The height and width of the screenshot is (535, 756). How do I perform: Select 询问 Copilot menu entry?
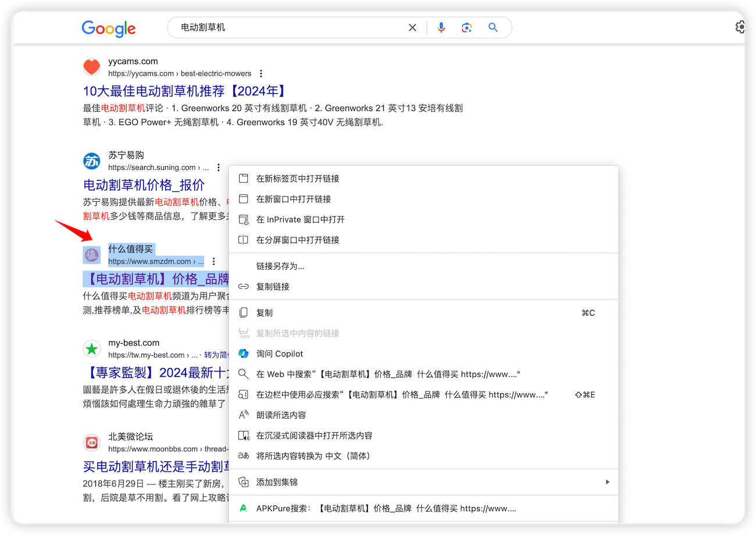280,354
